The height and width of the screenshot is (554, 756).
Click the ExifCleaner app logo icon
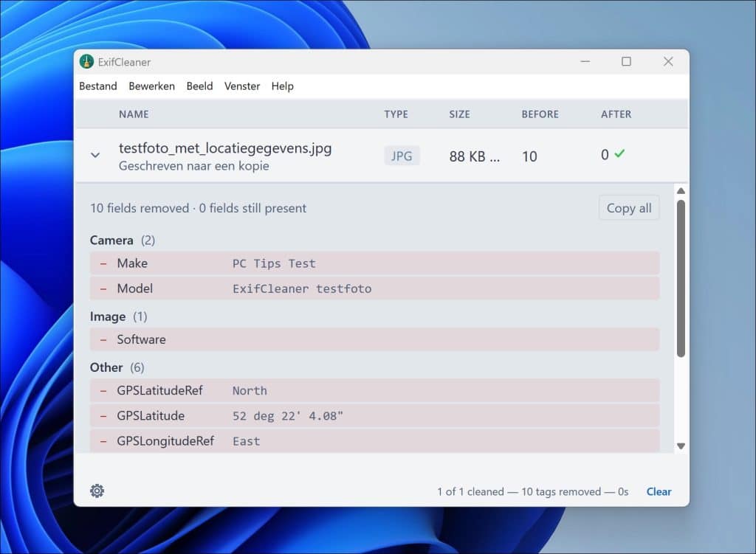tap(87, 62)
